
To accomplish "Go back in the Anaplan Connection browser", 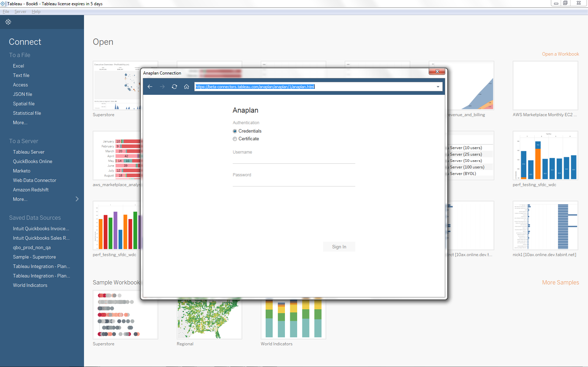I will (150, 87).
